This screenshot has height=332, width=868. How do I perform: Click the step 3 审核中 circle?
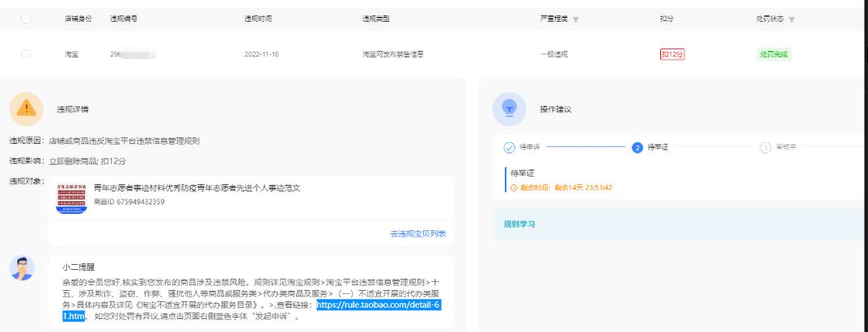764,147
